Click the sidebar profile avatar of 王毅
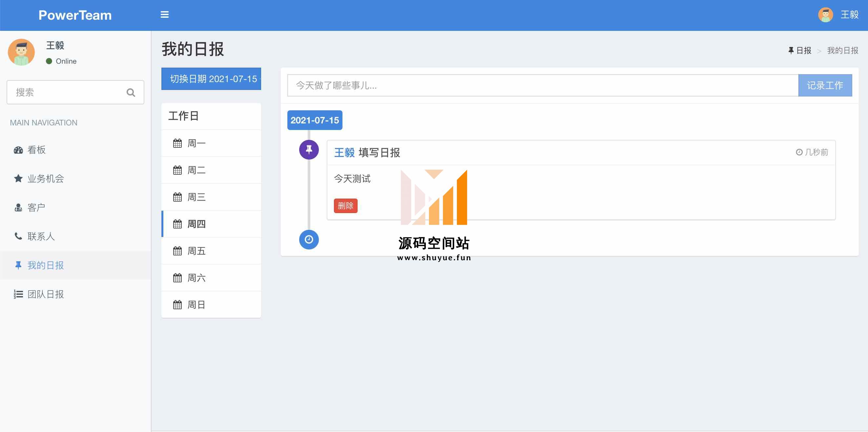 (21, 52)
